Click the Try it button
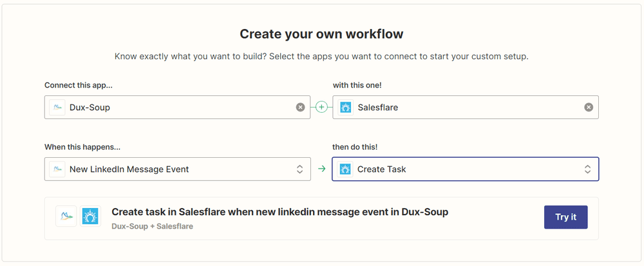This screenshot has width=644, height=266. click(x=565, y=217)
